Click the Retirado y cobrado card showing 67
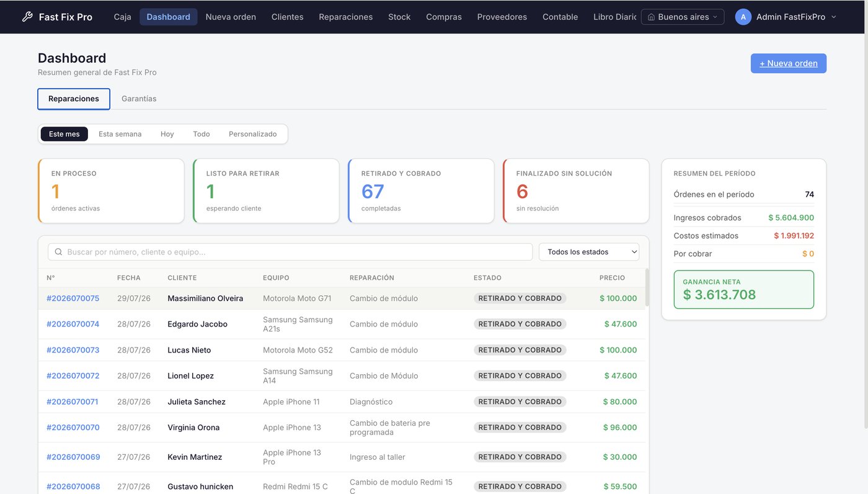This screenshot has width=868, height=494. coord(421,191)
